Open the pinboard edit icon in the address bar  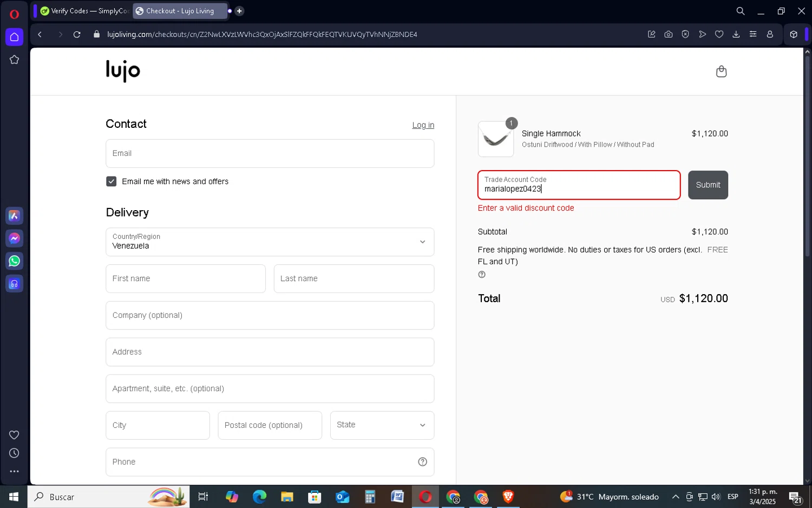pos(652,34)
